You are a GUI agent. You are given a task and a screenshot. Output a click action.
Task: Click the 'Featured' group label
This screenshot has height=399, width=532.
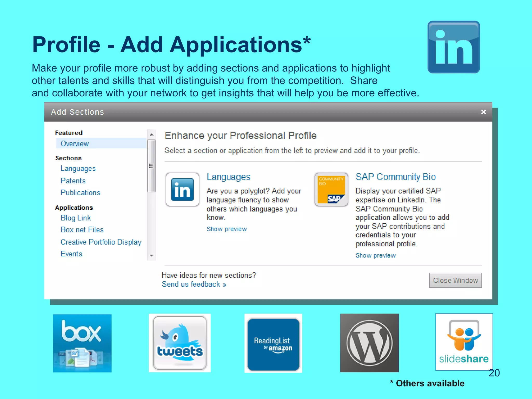pos(69,133)
